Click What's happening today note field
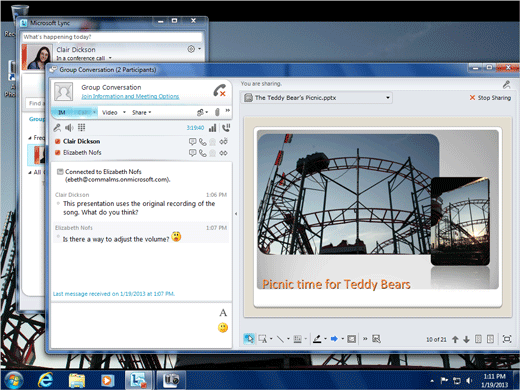Screen dimensions: 520x390 (112, 37)
